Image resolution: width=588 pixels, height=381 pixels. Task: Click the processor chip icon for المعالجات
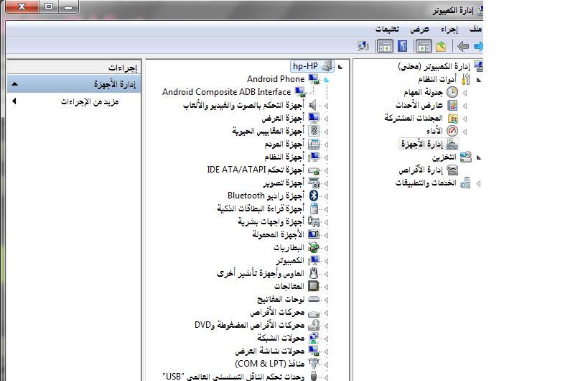point(314,286)
